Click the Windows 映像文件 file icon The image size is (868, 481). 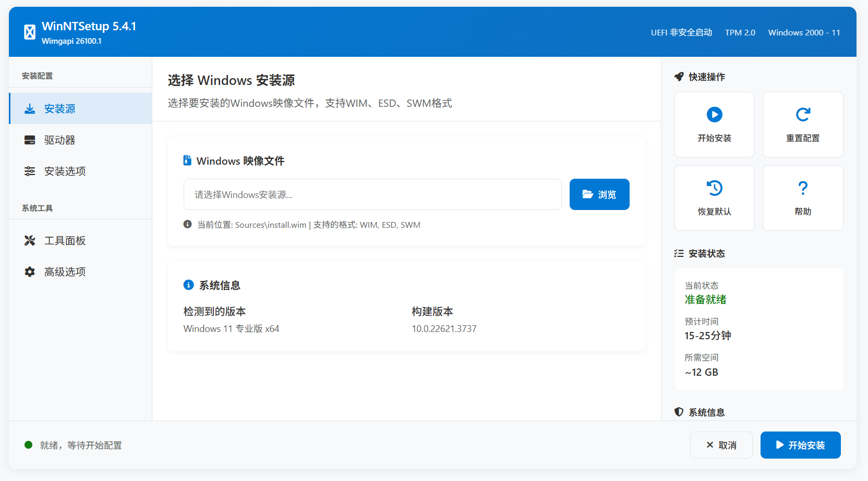(x=187, y=161)
